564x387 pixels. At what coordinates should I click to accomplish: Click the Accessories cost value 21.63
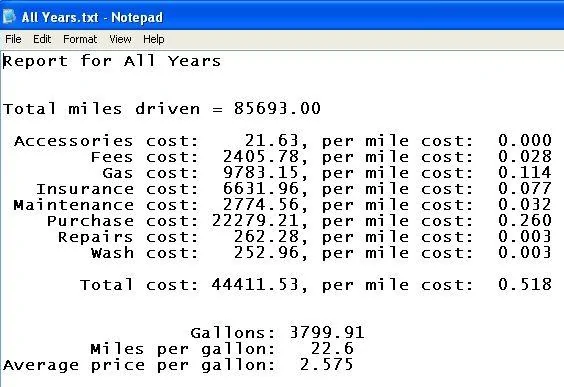(272, 140)
